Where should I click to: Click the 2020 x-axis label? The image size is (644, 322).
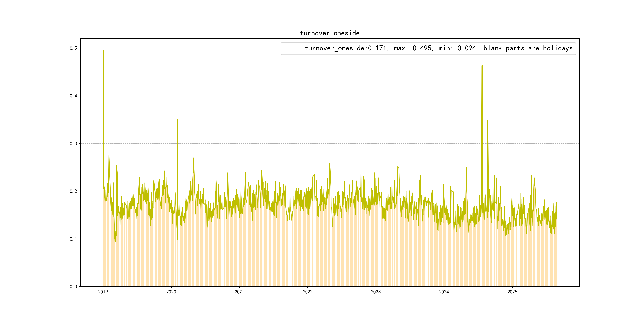click(171, 292)
